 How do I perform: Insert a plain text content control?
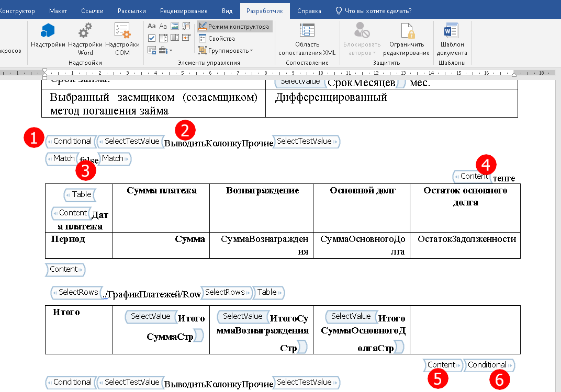click(x=163, y=26)
